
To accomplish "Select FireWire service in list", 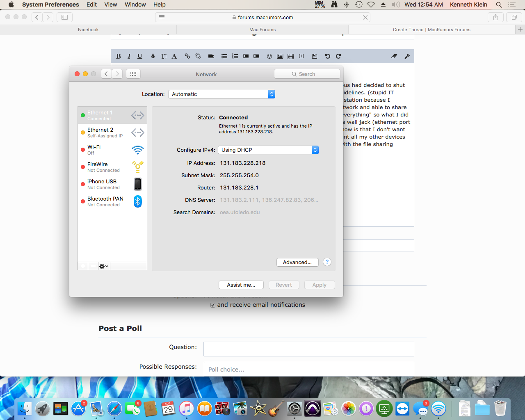I will tap(112, 167).
